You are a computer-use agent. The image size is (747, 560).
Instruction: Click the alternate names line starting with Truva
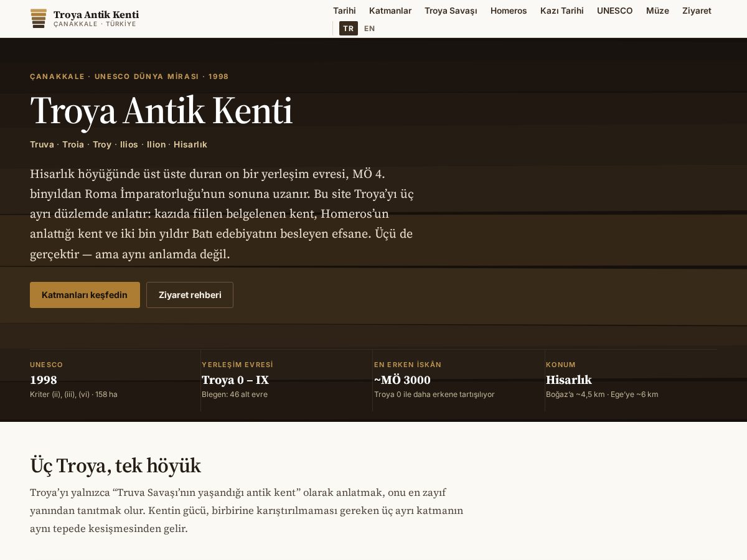pyautogui.click(x=118, y=144)
